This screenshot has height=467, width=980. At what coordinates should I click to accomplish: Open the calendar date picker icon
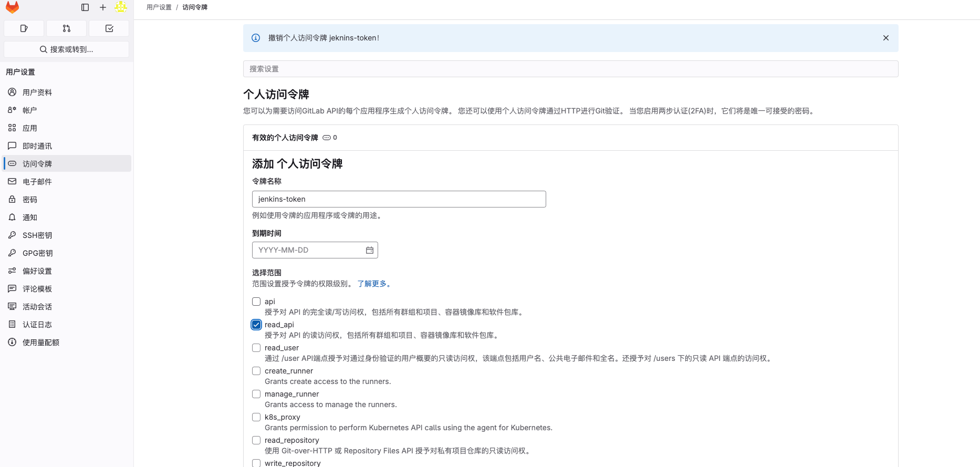[370, 250]
